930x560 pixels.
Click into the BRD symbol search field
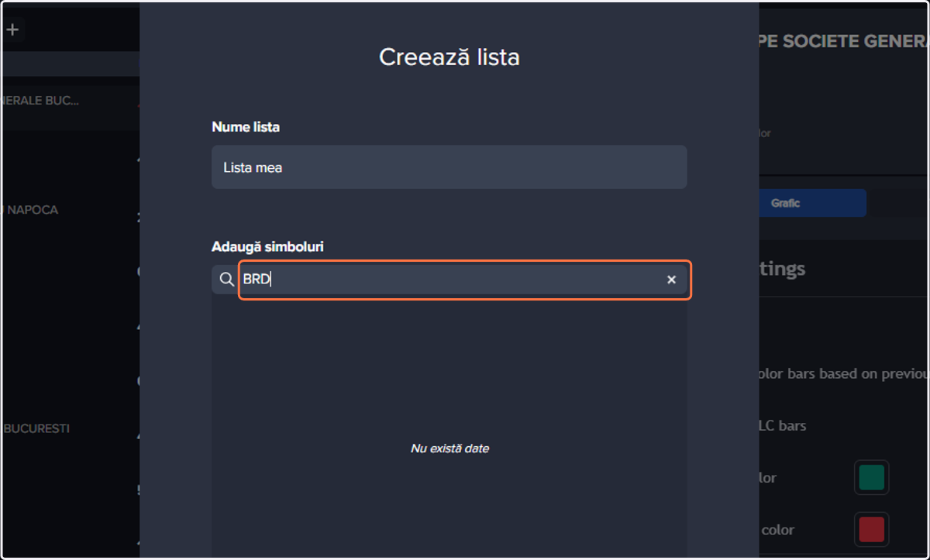[x=464, y=280]
